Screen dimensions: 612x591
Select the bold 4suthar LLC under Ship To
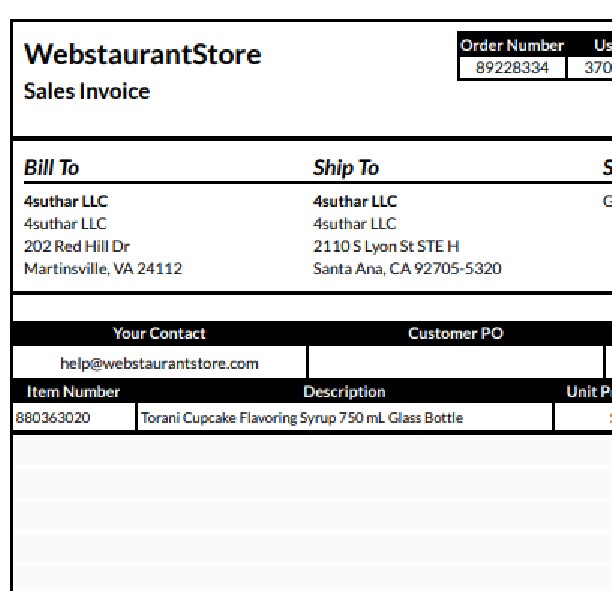click(355, 201)
